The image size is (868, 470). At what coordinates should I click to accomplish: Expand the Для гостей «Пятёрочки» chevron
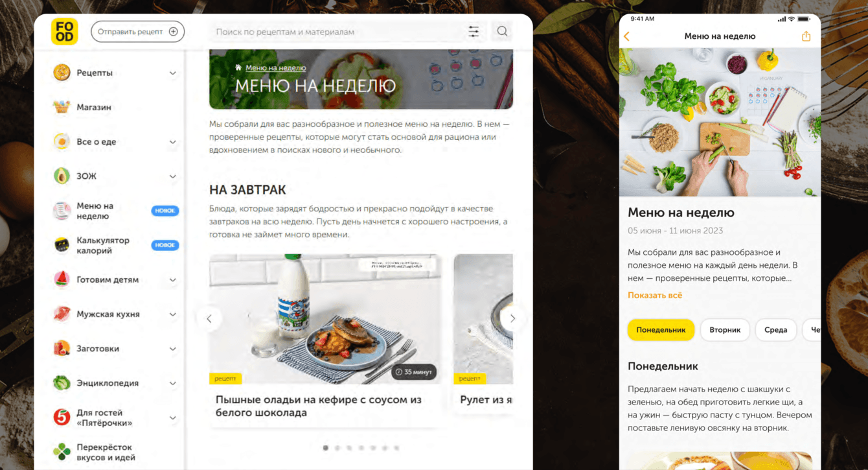[x=173, y=418]
